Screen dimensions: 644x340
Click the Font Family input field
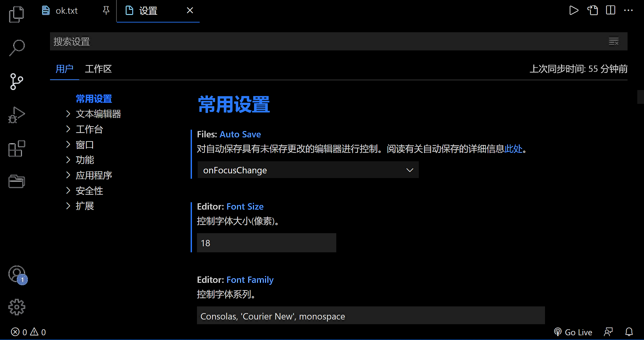point(371,316)
